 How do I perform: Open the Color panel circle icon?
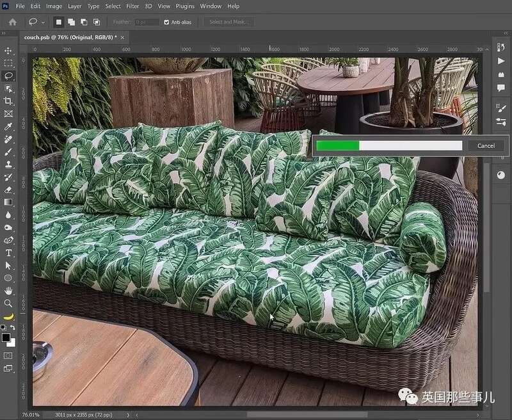[501, 175]
